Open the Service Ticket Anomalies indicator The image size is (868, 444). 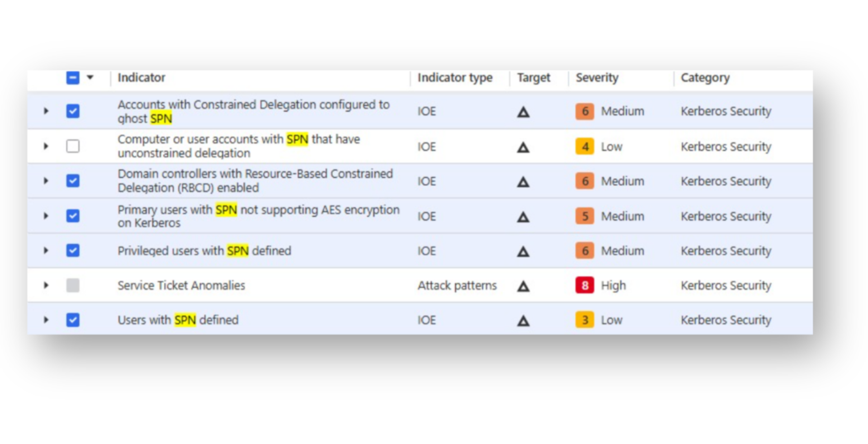coord(181,285)
